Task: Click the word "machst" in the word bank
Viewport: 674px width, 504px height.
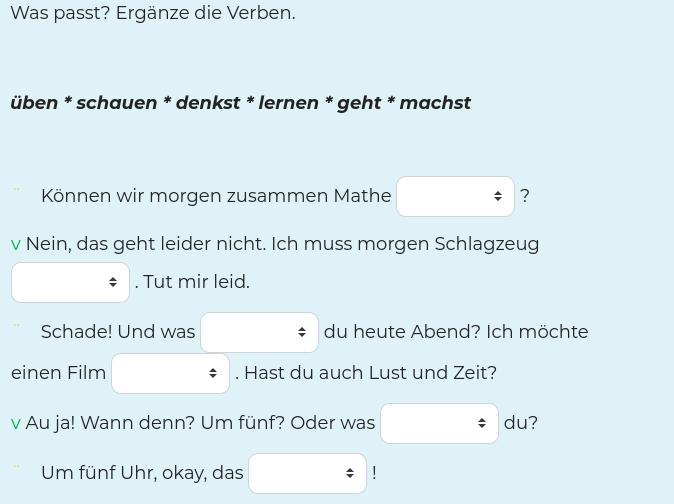Action: point(435,103)
